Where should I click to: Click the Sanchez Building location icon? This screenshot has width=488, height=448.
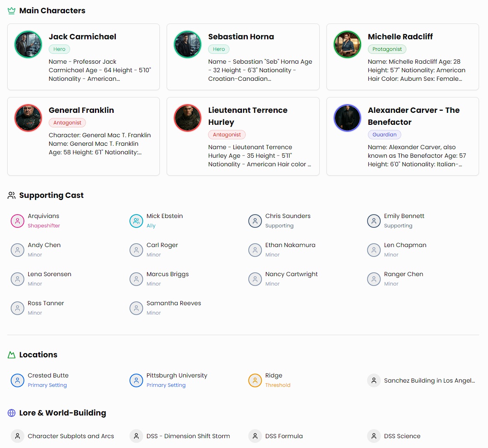pyautogui.click(x=374, y=380)
